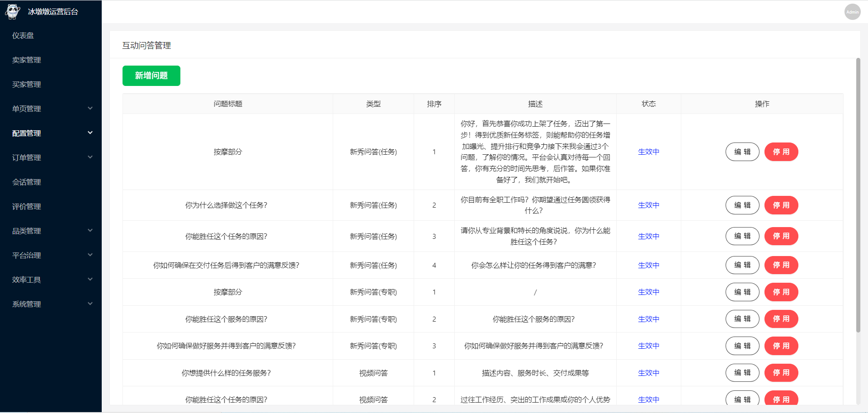Image resolution: width=868 pixels, height=413 pixels.
Task: Click the 类型 column header
Action: coord(373,104)
